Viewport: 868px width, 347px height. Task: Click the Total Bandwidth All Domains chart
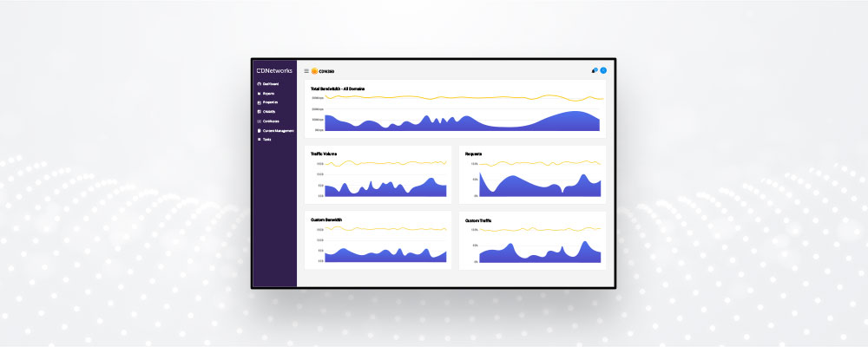tap(456, 109)
